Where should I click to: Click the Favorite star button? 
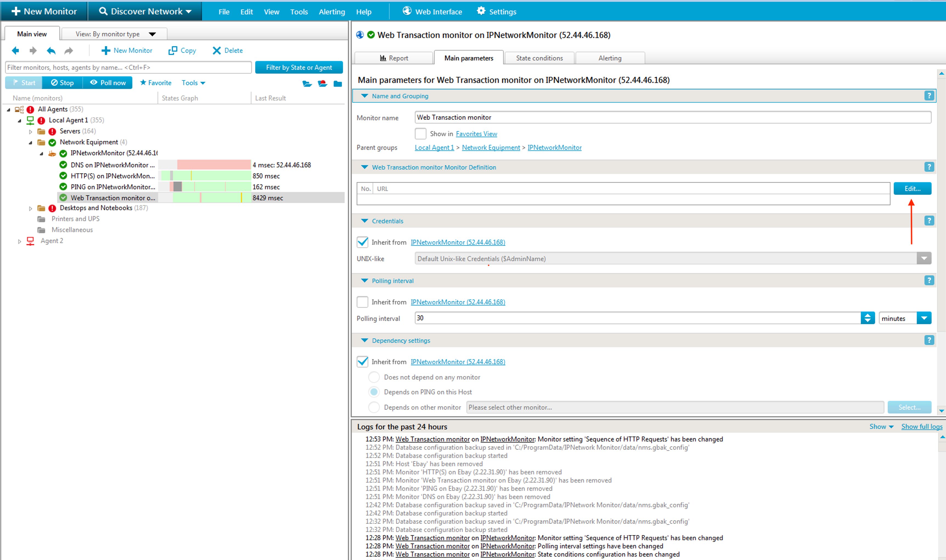pyautogui.click(x=156, y=83)
